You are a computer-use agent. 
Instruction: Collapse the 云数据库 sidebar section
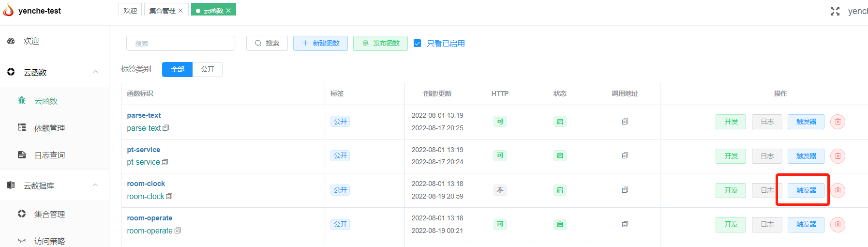tap(95, 185)
